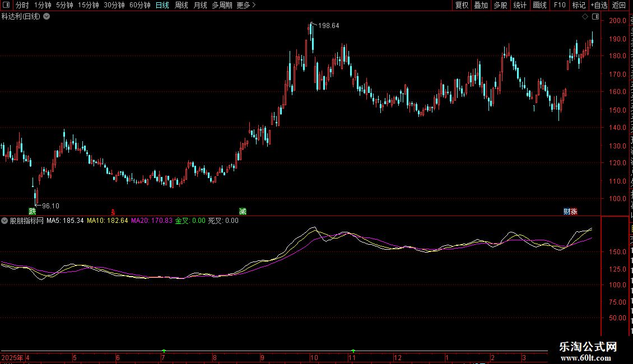The image size is (633, 364).
Task: Switch to the 60分钟 period
Action: [140, 5]
